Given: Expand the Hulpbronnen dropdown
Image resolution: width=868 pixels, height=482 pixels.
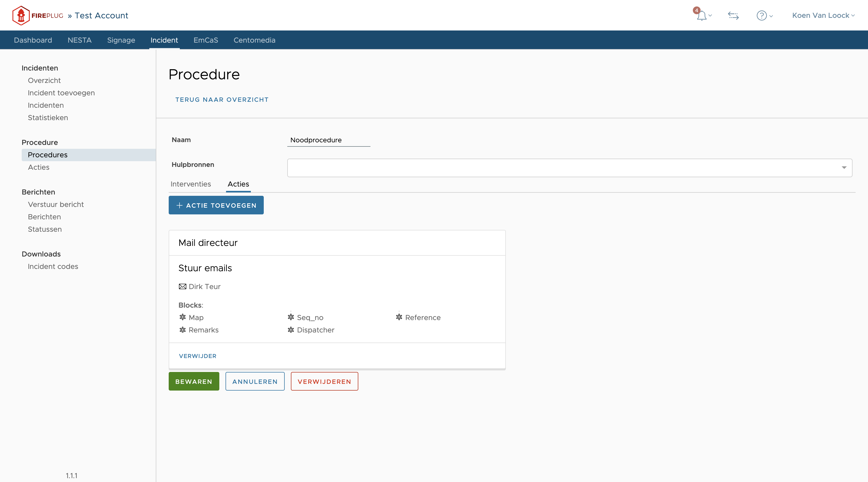Looking at the screenshot, I should pos(844,168).
